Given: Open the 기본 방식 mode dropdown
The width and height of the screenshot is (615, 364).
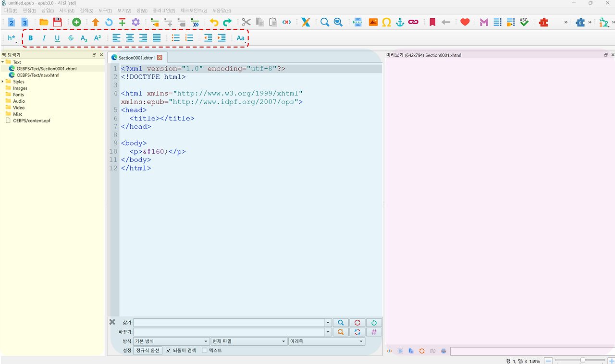Looking at the screenshot, I should point(172,341).
